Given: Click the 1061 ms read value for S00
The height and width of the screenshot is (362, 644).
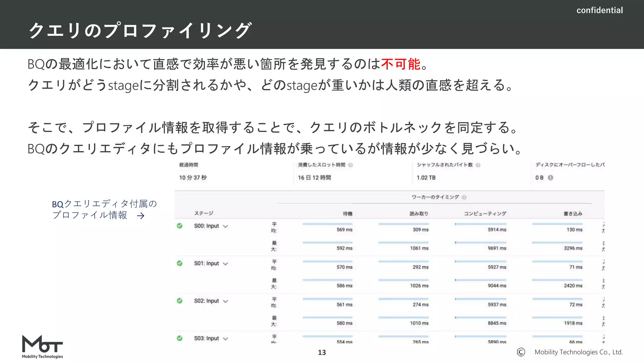Looking at the screenshot, I should (x=419, y=248).
